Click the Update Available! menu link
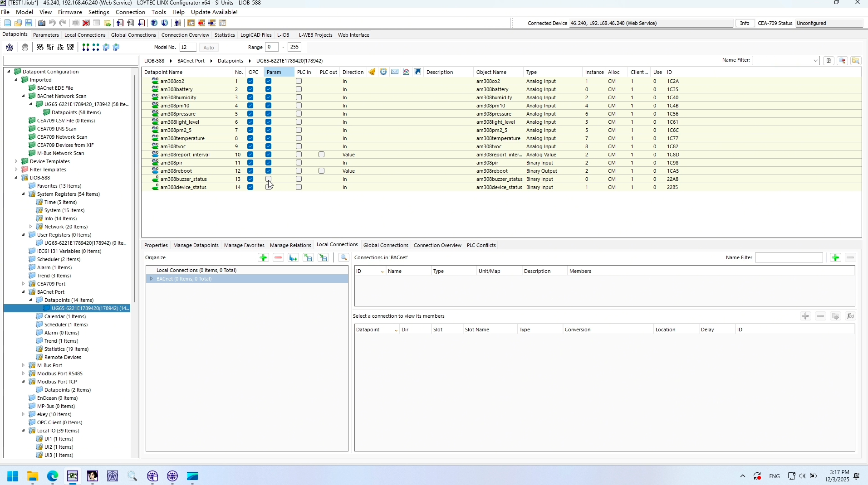 pyautogui.click(x=214, y=12)
